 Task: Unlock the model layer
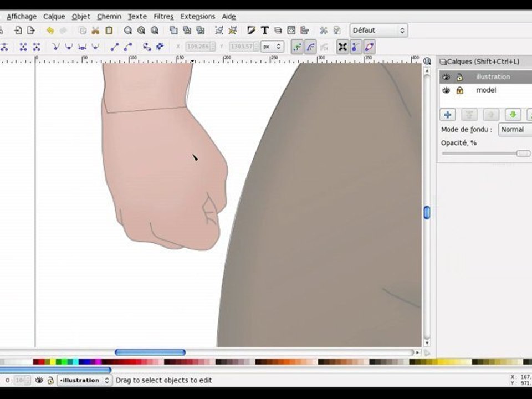coord(459,90)
